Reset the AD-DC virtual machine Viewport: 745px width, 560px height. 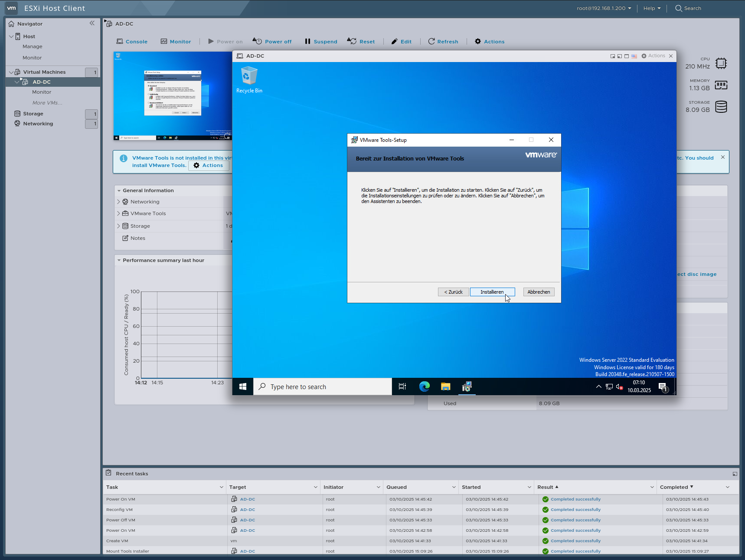[361, 41]
